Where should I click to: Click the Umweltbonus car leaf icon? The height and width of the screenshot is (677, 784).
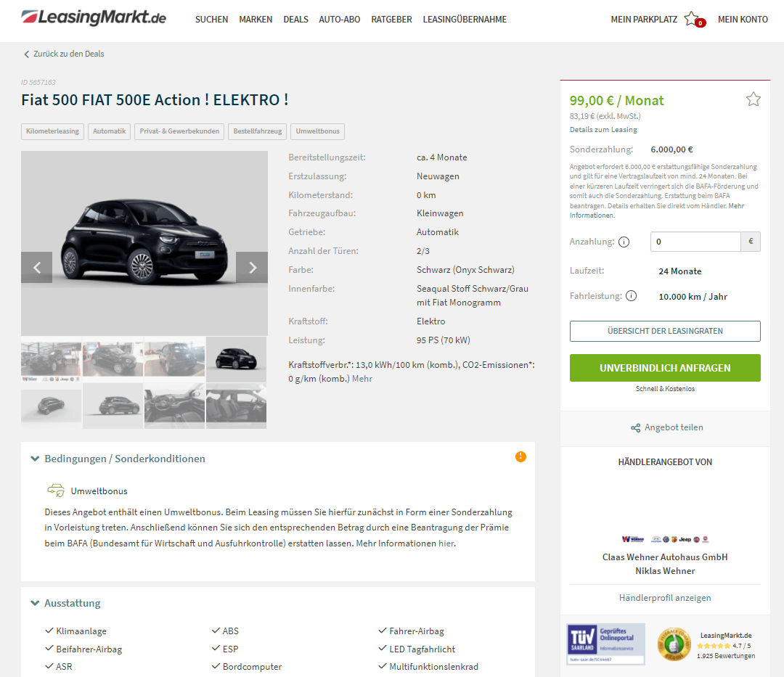tap(55, 490)
